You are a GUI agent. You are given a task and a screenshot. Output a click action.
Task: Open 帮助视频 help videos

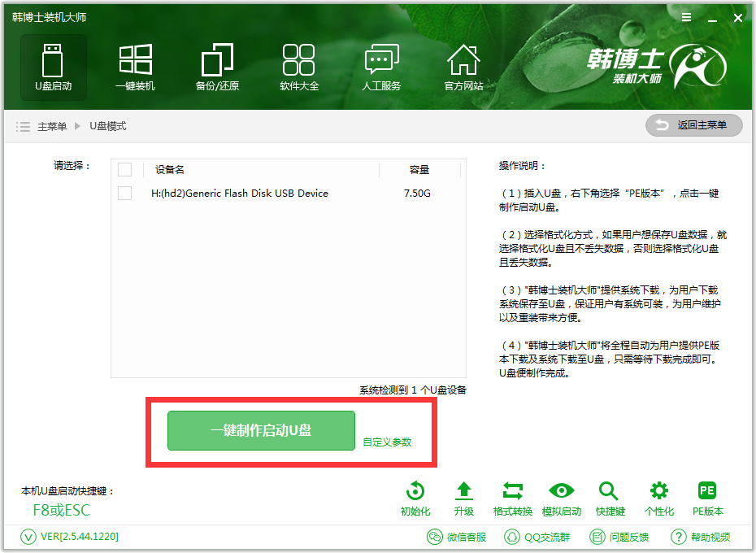coord(701,537)
